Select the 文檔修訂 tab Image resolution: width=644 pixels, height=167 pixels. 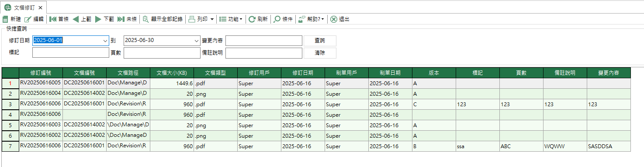(x=24, y=7)
